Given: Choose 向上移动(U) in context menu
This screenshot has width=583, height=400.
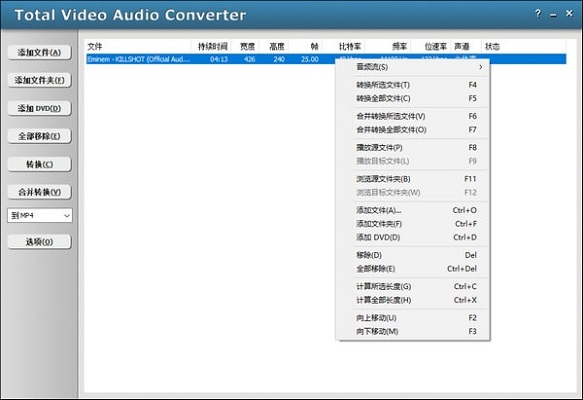Looking at the screenshot, I should 413,318.
